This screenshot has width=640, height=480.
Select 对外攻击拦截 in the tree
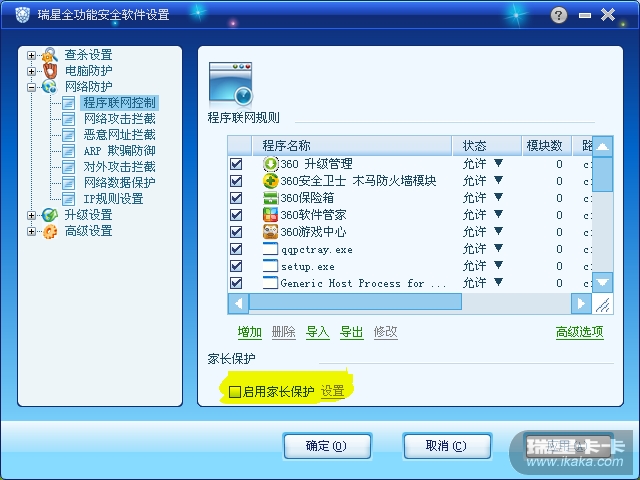120,167
